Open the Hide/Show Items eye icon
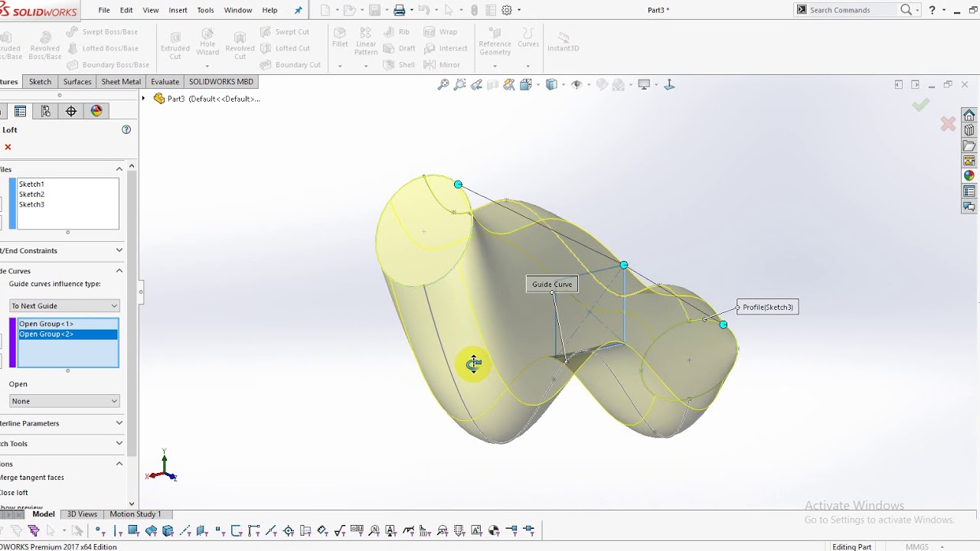This screenshot has width=980, height=551. point(577,85)
